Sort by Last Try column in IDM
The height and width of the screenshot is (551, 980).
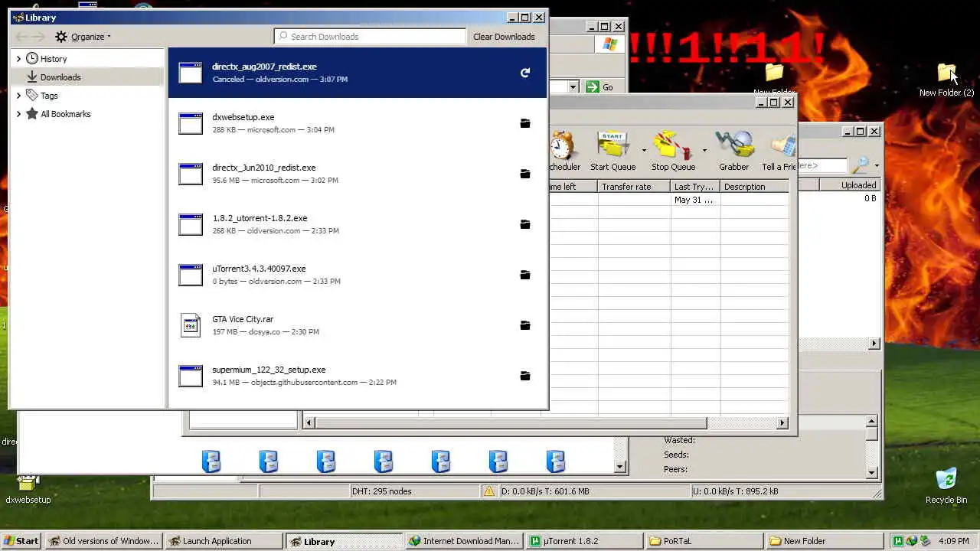695,187
